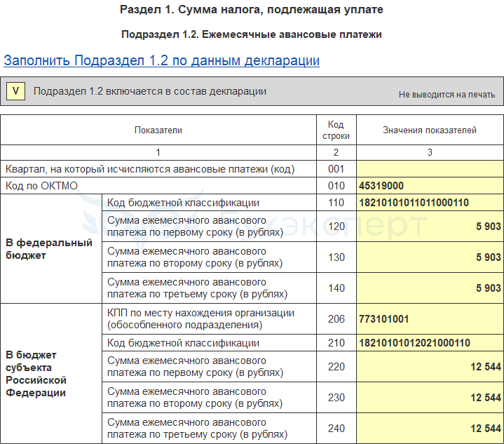Click row label 'Код по ОКТМО'
The image size is (504, 444).
pos(41,186)
